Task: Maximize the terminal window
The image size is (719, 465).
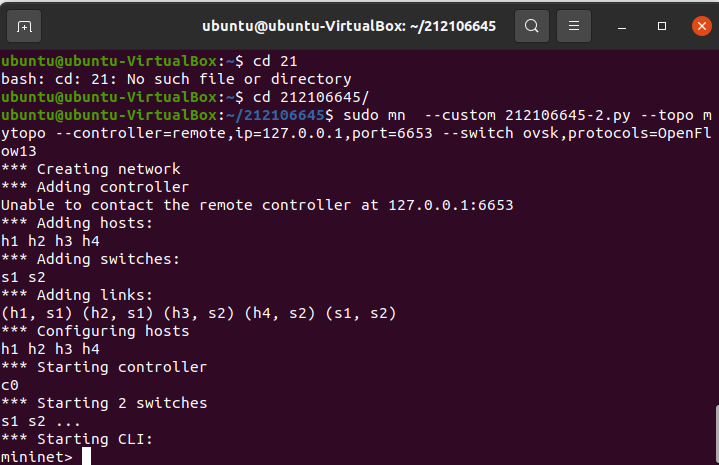Action: tap(662, 26)
